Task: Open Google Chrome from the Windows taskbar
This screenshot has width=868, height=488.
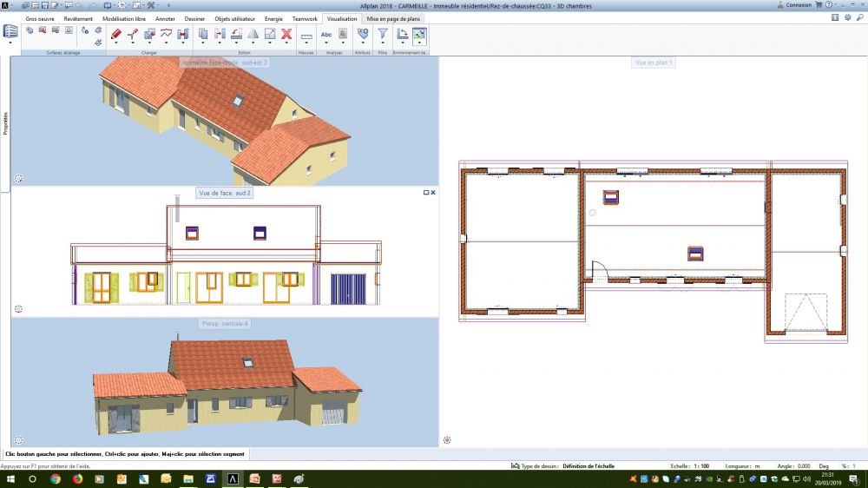Action: pos(56,478)
